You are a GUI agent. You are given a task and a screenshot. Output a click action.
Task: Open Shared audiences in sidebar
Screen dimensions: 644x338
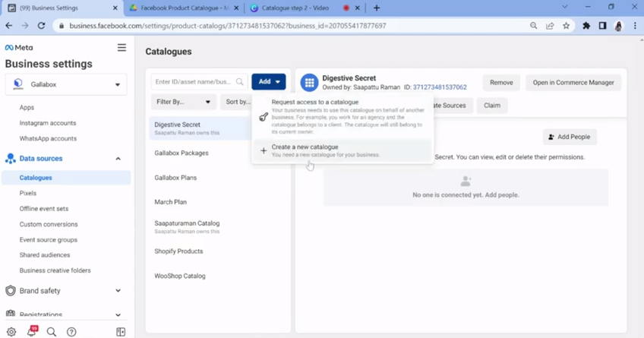pos(45,255)
